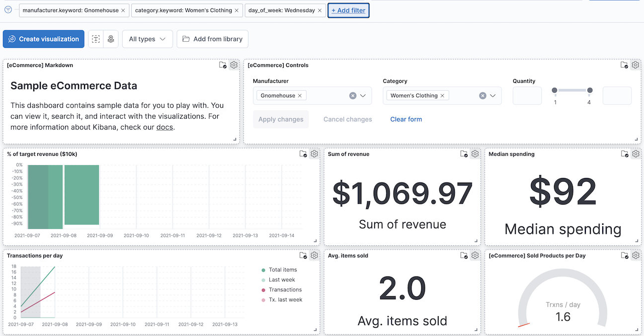Click the create map icon in the toolbar
644x336 pixels.
tap(110, 39)
